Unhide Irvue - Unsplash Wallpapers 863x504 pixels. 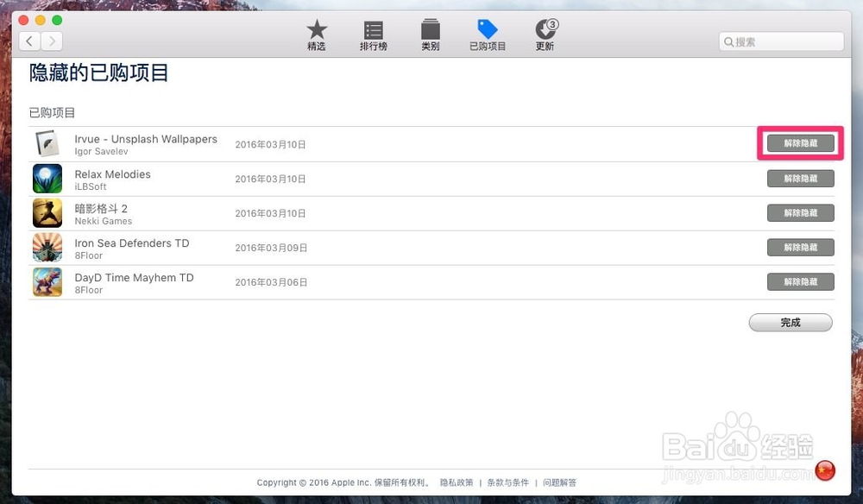pyautogui.click(x=800, y=143)
